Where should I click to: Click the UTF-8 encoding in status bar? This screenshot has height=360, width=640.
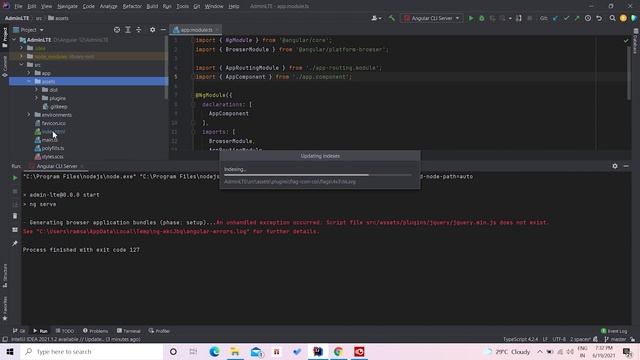pos(559,339)
